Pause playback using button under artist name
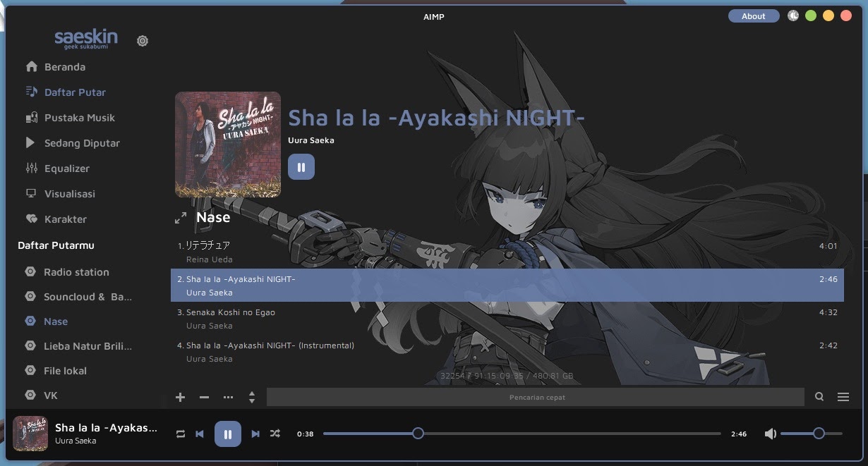 [x=301, y=167]
